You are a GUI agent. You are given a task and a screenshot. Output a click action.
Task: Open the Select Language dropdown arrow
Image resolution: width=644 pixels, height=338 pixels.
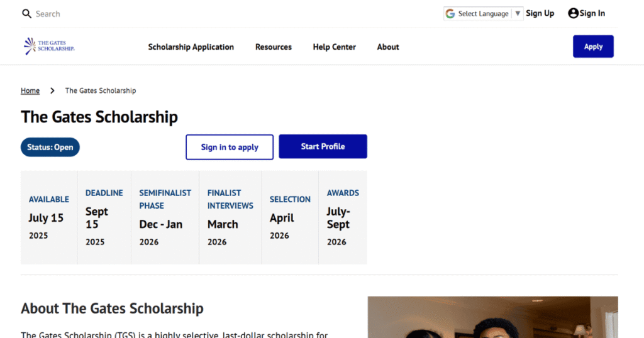[x=517, y=14]
